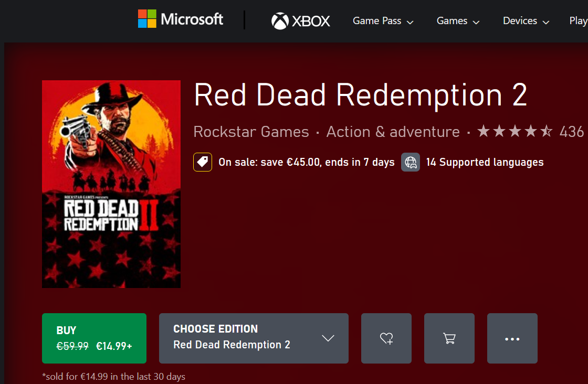Expand the Games navigation menu
Viewport: 588px width, 384px height.
458,21
